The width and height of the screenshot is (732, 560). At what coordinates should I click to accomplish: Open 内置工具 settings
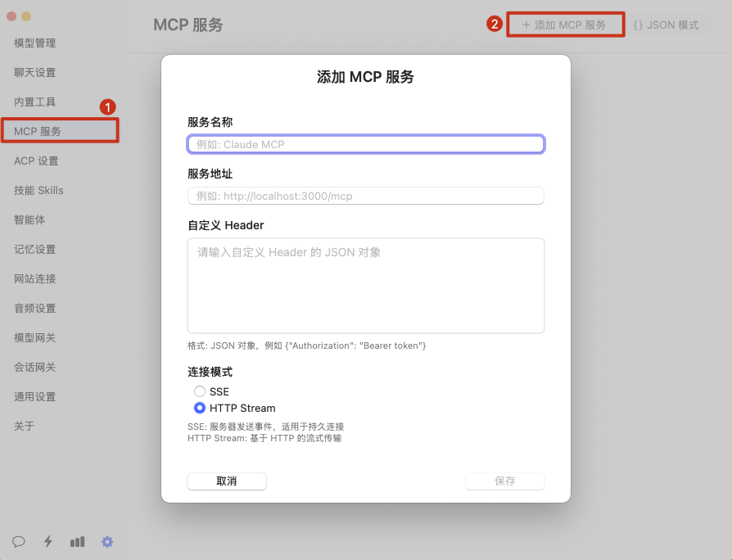click(35, 102)
